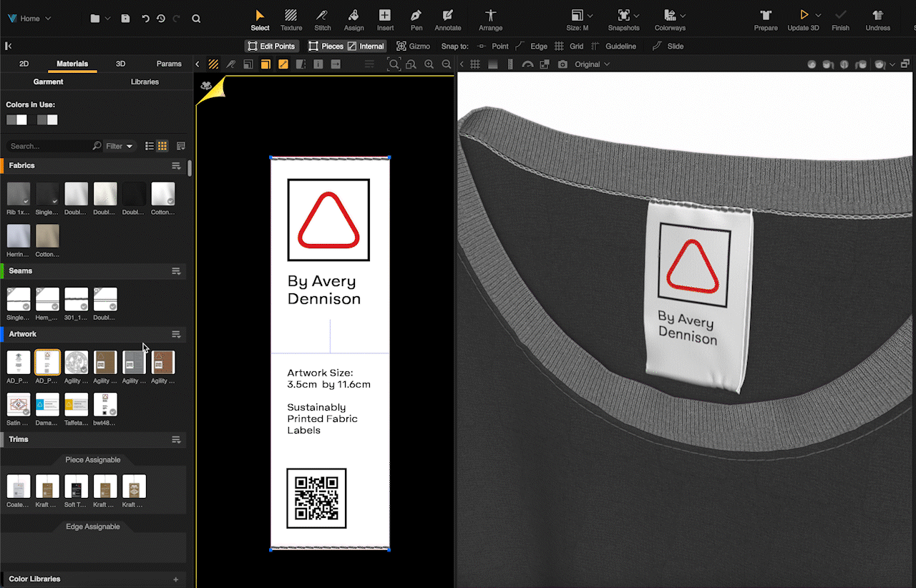Expand the Original view dropdown
This screenshot has height=588, width=916.
point(593,64)
